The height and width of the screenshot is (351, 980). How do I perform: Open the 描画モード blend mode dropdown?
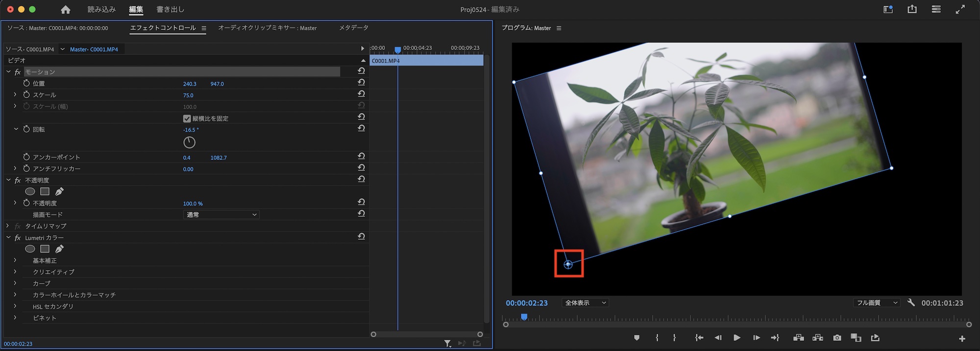(221, 214)
